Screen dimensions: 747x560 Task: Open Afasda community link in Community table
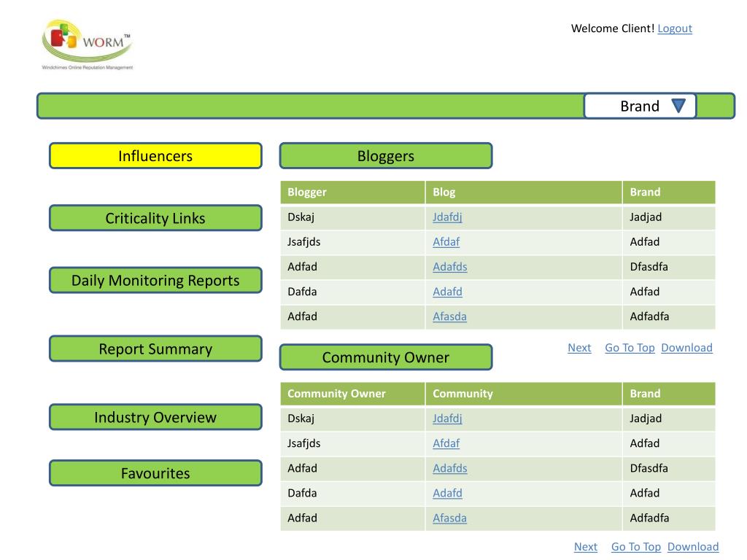[449, 518]
